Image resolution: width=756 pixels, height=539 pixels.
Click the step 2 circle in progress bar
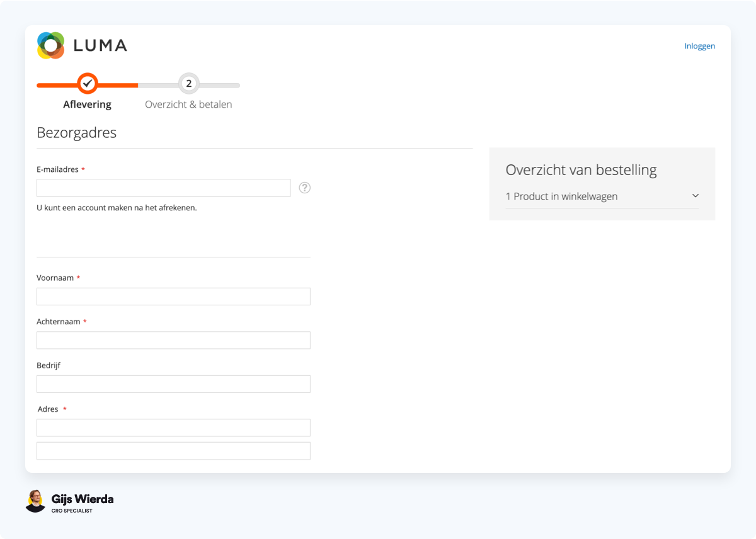click(188, 84)
